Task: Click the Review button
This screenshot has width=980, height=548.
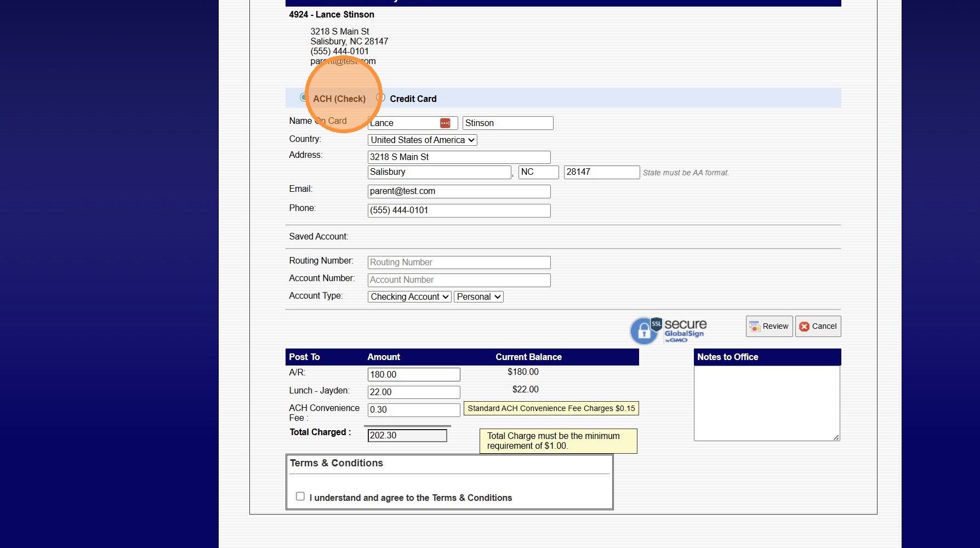Action: click(769, 326)
